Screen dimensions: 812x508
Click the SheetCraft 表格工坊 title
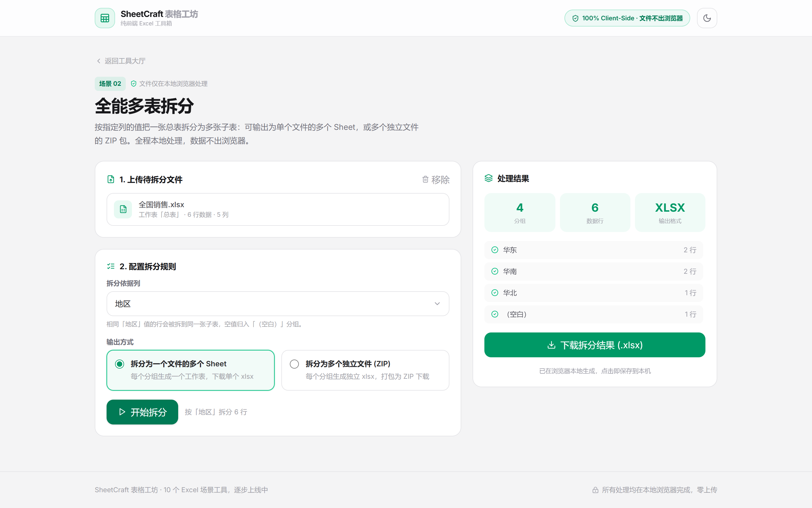click(159, 14)
